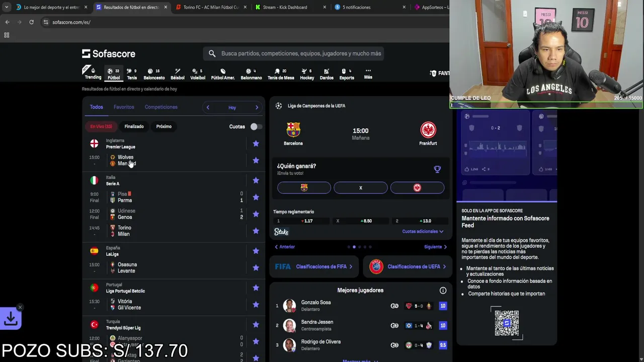Click the Sofascore search input field
644x362 pixels.
click(x=294, y=53)
